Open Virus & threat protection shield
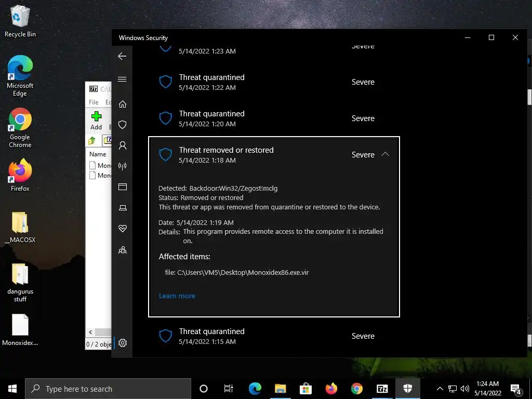The width and height of the screenshot is (532, 399). click(x=123, y=125)
